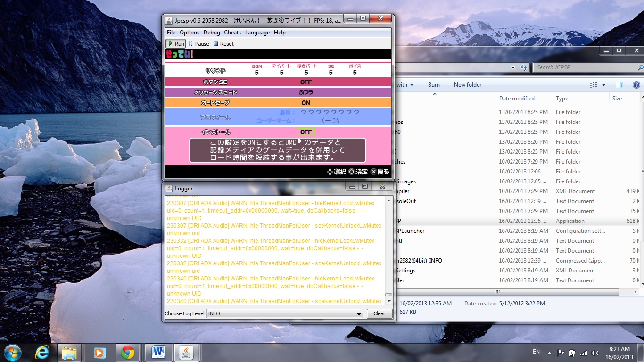Open the Windows Start menu
The width and height of the screenshot is (644, 362).
click(12, 352)
